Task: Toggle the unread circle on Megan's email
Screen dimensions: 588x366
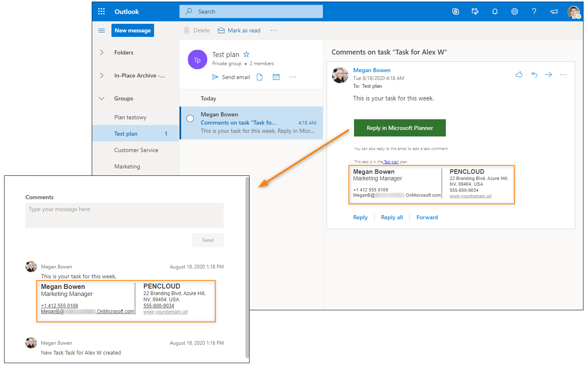Action: click(x=190, y=118)
